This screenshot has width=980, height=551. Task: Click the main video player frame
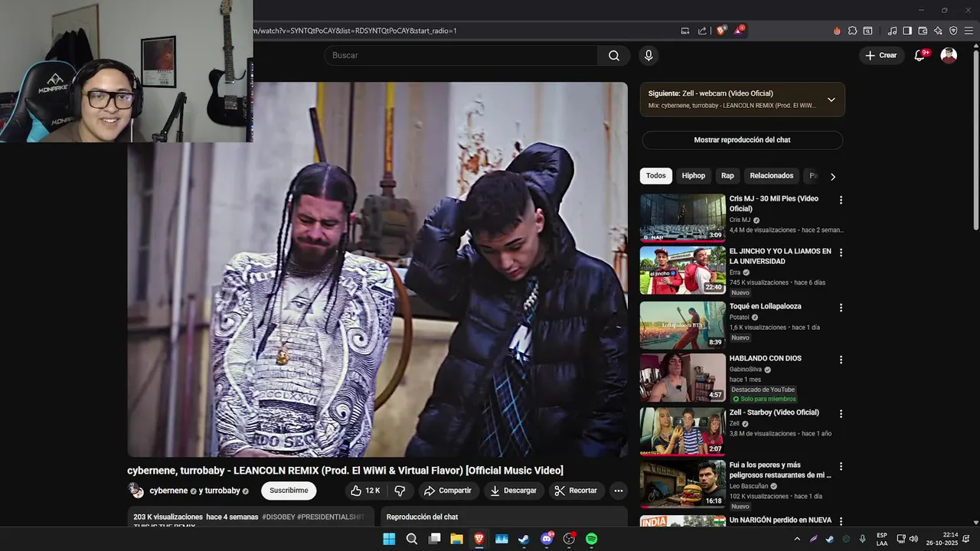(x=377, y=269)
